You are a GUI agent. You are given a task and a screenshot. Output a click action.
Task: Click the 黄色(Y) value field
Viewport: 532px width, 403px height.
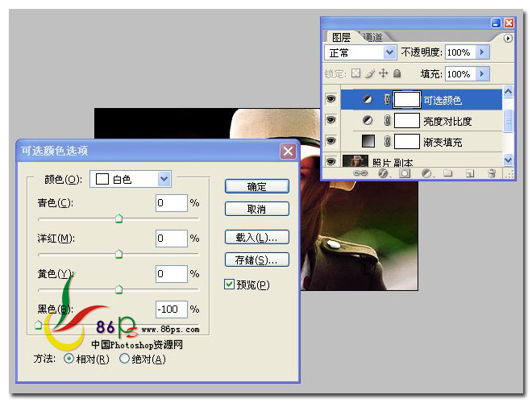[172, 273]
